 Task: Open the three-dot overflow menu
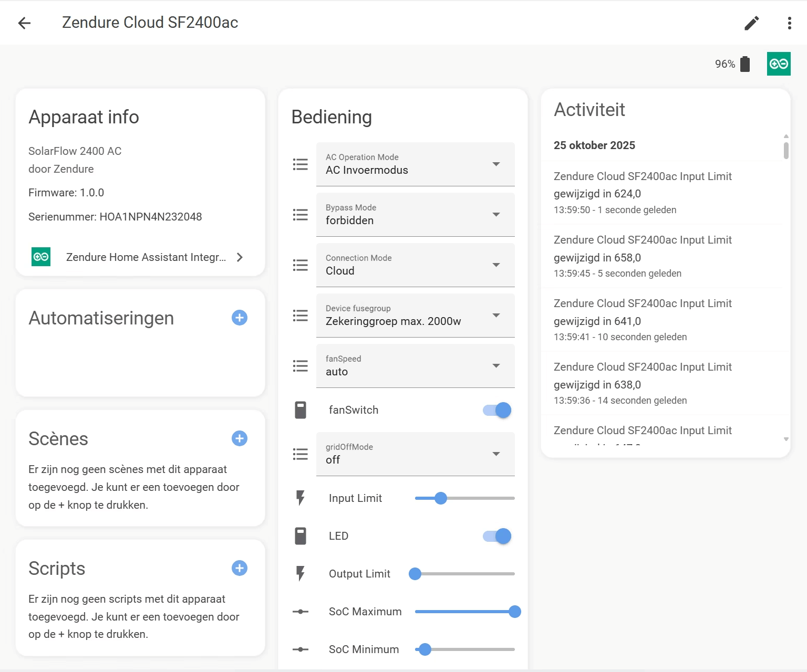[x=789, y=23]
